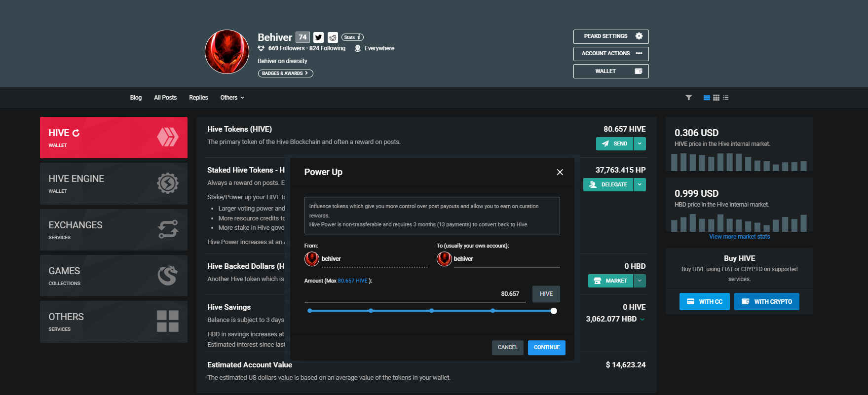The height and width of the screenshot is (395, 868).
Task: Open the Games Collections section
Action: tap(113, 276)
